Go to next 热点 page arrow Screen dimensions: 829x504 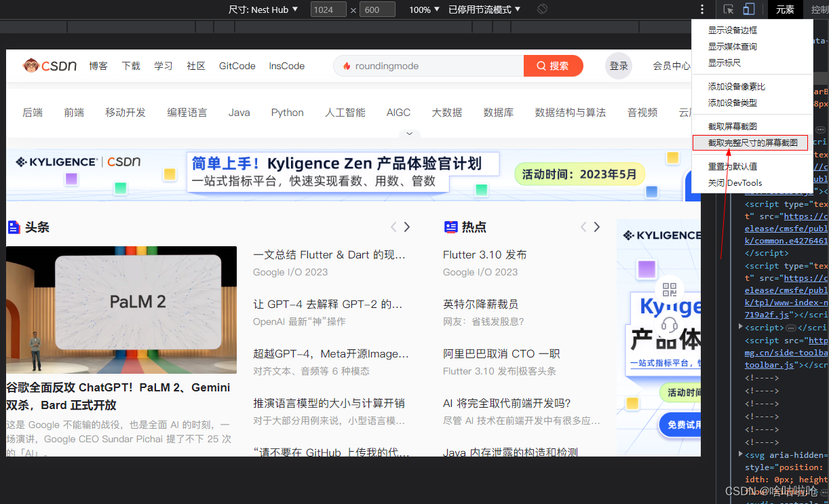click(x=597, y=227)
